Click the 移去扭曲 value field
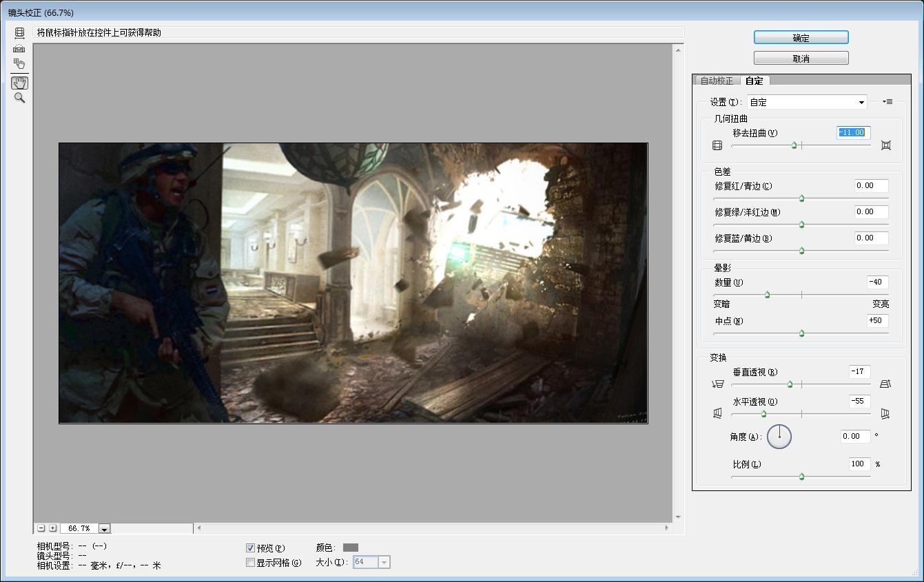The width and height of the screenshot is (924, 582). [853, 132]
